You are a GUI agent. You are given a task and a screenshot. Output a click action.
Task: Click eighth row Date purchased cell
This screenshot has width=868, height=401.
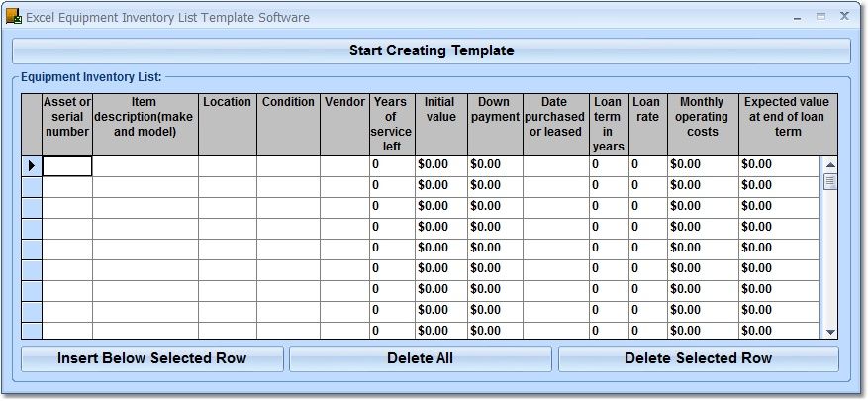point(556,312)
